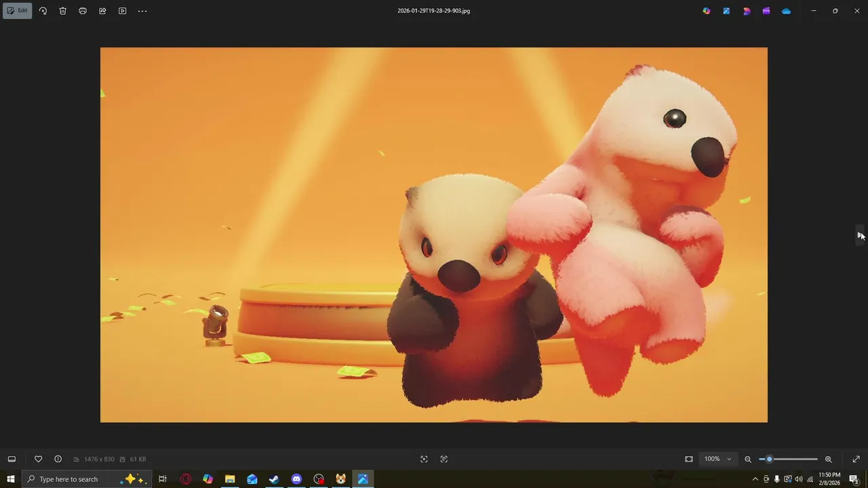The image size is (868, 488).
Task: Click the fit to window icon
Action: coord(689,459)
